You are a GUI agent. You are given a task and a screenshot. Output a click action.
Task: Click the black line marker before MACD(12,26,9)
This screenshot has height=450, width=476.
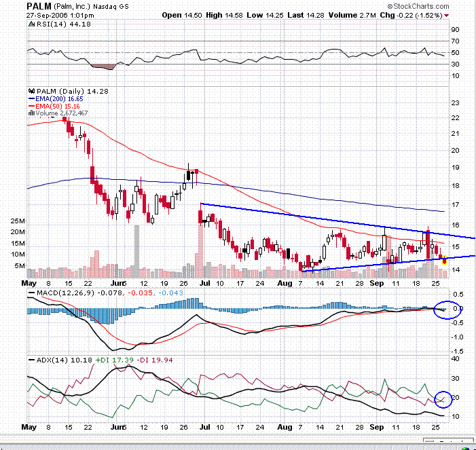tap(31, 293)
